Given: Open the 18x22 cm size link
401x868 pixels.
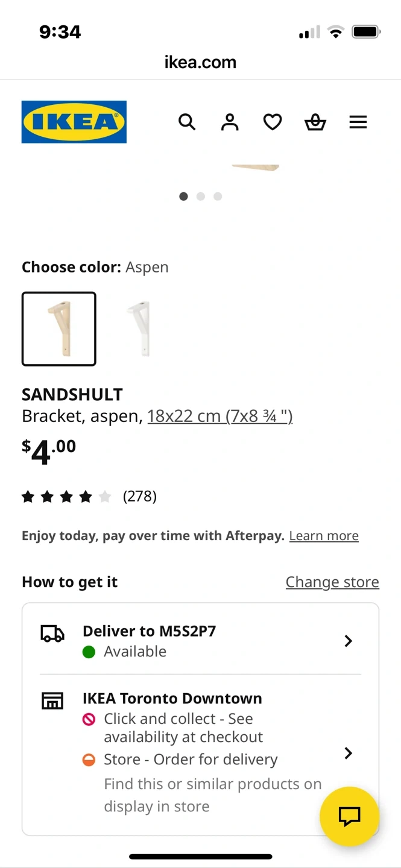Looking at the screenshot, I should click(x=220, y=416).
